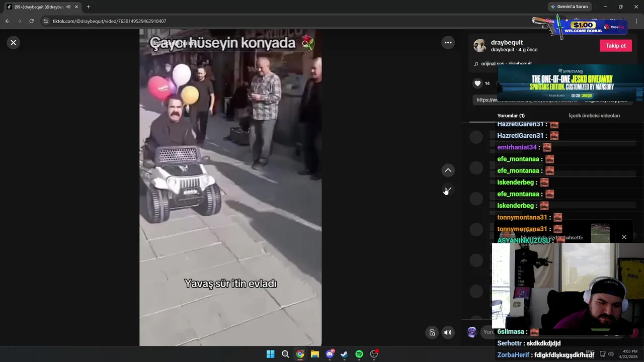Go to the previous video with up chevron
Screen dimensions: 644x362
click(x=448, y=170)
